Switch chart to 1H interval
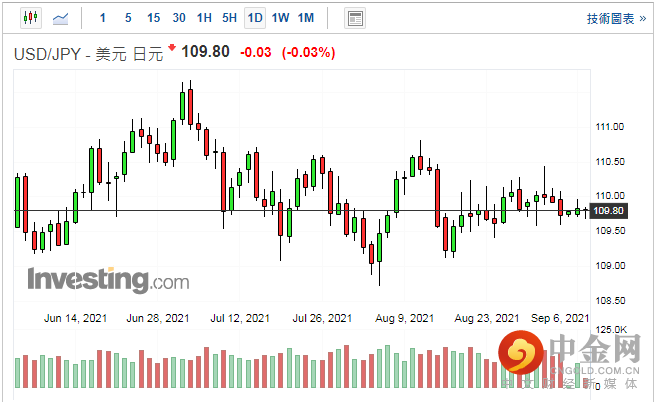This screenshot has height=402, width=655. click(204, 18)
